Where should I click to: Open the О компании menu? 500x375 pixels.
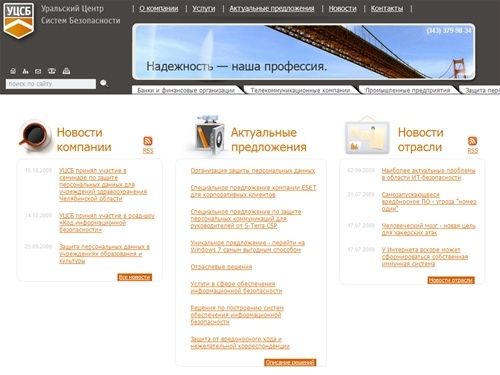click(x=159, y=9)
